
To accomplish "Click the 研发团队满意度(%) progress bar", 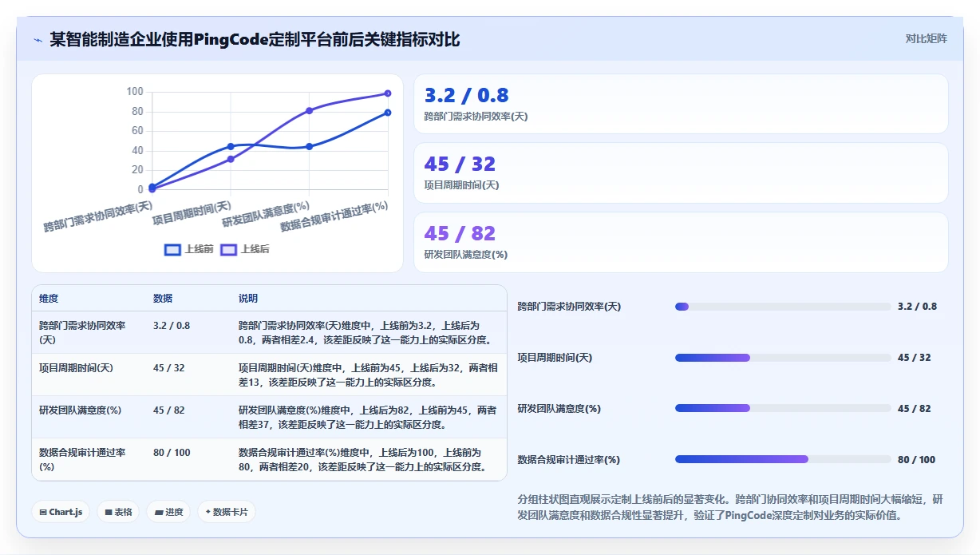I will click(783, 408).
